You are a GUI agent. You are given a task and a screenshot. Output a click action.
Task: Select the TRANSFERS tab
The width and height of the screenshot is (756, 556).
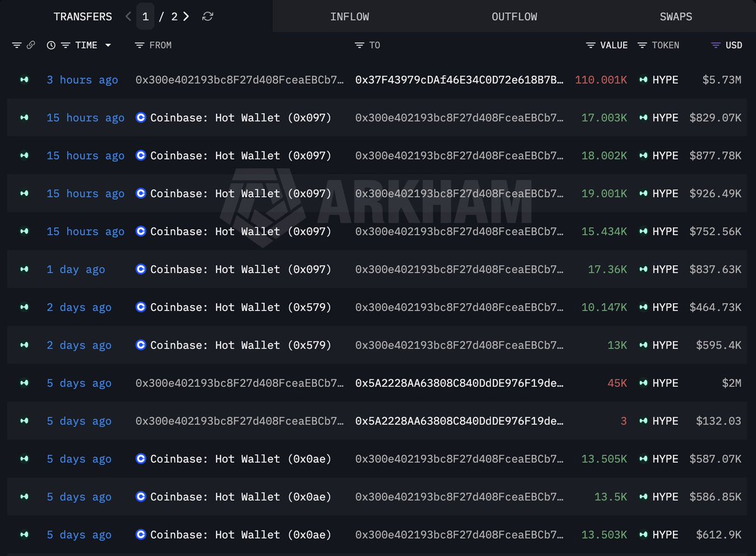coord(83,16)
